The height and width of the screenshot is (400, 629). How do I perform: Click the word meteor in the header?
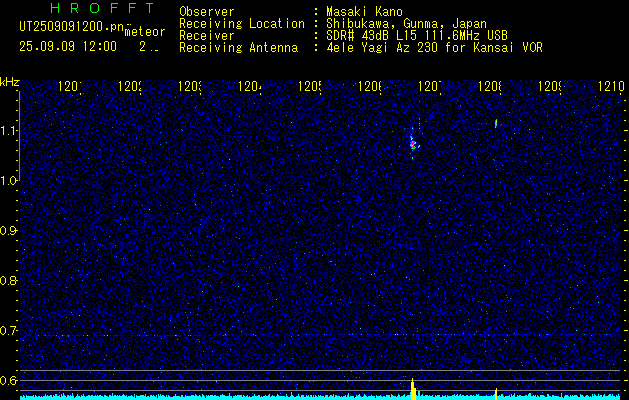145,32
